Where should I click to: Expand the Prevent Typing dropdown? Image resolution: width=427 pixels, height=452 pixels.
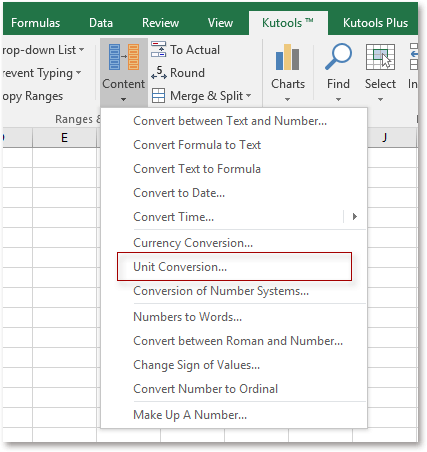coord(78,72)
